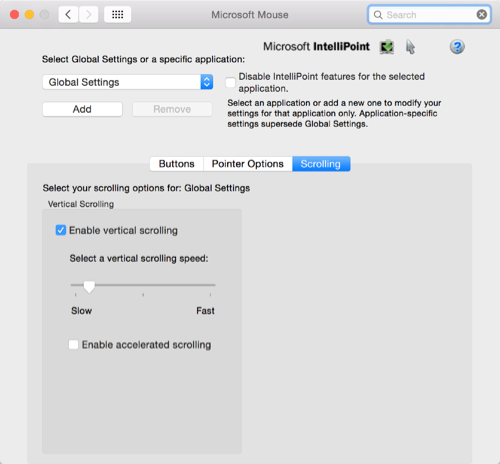The width and height of the screenshot is (500, 464).
Task: Check Disable IntelliPoint features for selected application
Action: (x=230, y=82)
